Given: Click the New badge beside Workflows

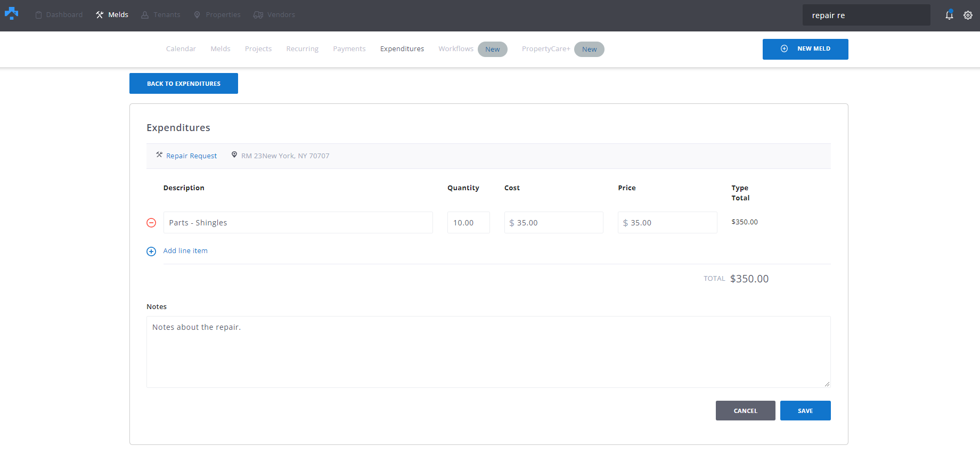Looking at the screenshot, I should point(493,49).
